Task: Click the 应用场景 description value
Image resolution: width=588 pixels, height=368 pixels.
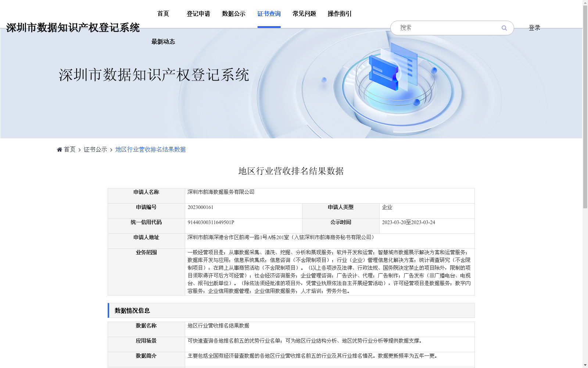Action: (305, 341)
